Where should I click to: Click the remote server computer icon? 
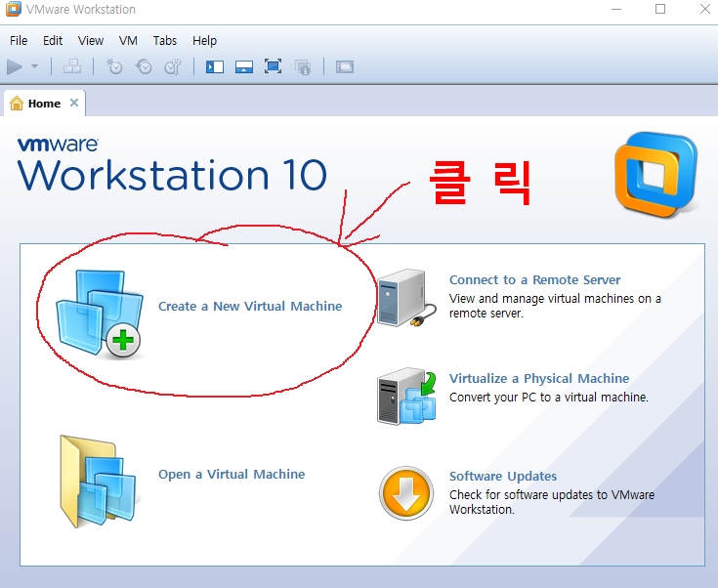point(406,298)
